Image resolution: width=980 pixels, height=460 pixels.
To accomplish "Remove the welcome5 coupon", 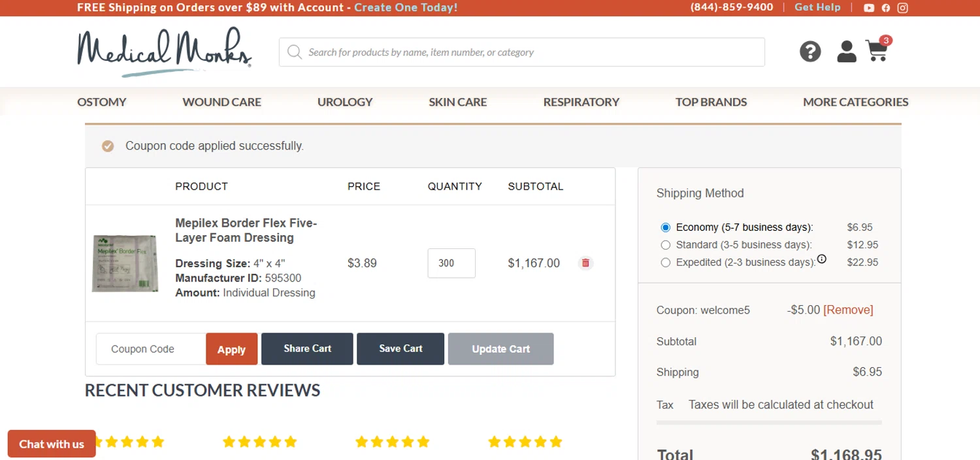I will (848, 310).
